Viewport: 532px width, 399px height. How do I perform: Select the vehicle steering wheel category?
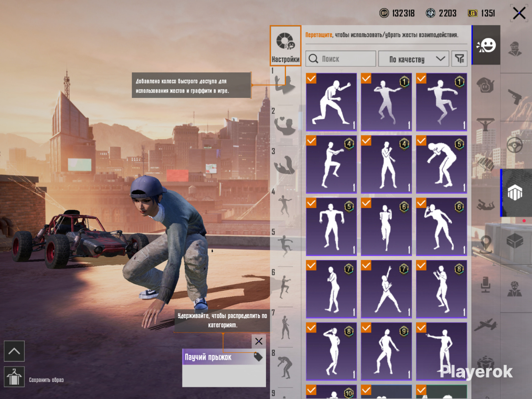(515, 145)
